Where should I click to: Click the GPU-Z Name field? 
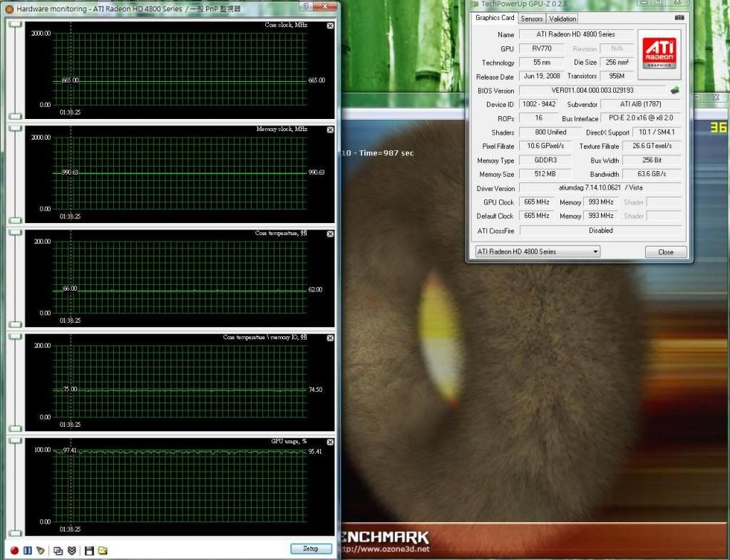click(x=576, y=34)
